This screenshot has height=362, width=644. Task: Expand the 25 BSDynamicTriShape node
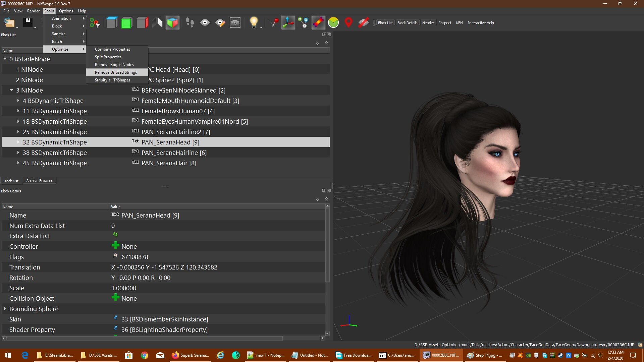(18, 132)
